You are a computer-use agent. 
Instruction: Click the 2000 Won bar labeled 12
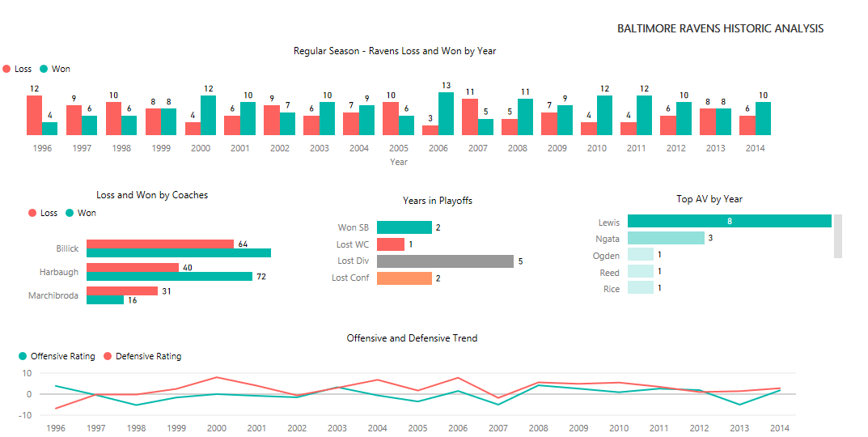pos(209,115)
